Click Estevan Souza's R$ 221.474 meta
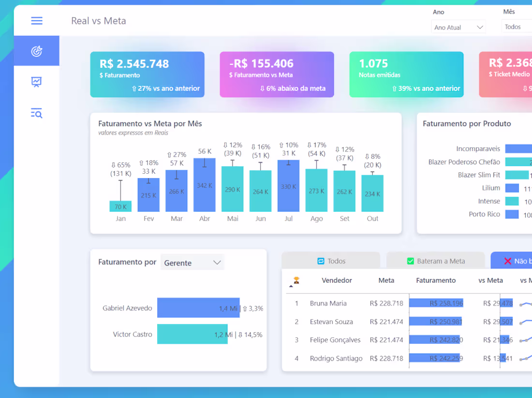The image size is (532, 398). pyautogui.click(x=386, y=321)
